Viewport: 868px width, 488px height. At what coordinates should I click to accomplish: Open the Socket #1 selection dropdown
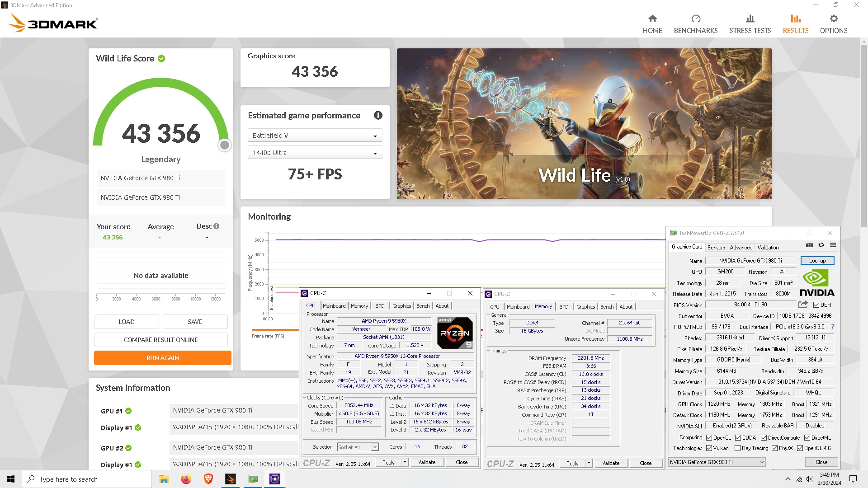point(358,447)
